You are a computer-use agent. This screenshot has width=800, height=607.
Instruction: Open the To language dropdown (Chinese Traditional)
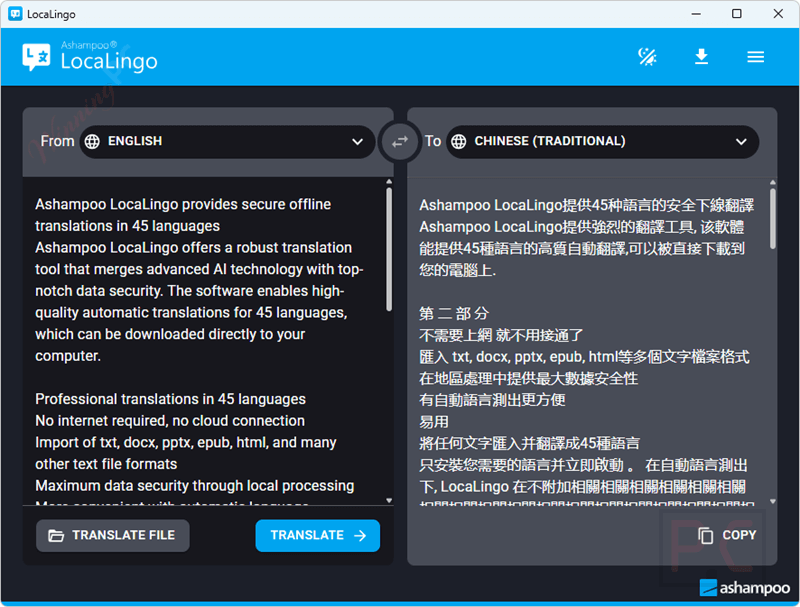pos(602,141)
